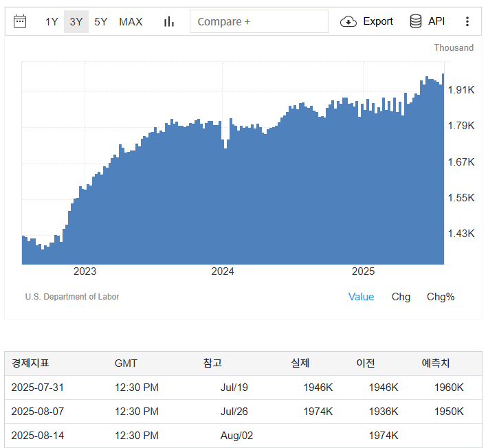Click U.S. Department of Labor source

point(72,297)
